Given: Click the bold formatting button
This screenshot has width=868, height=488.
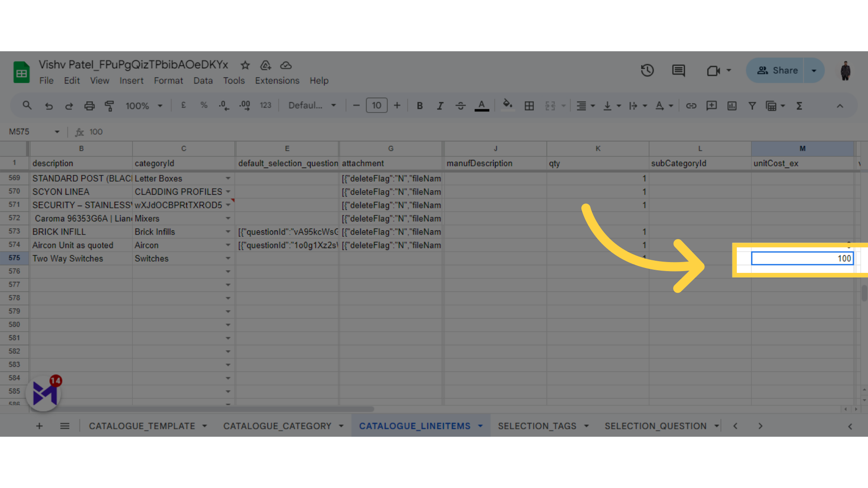Looking at the screenshot, I should pos(419,105).
